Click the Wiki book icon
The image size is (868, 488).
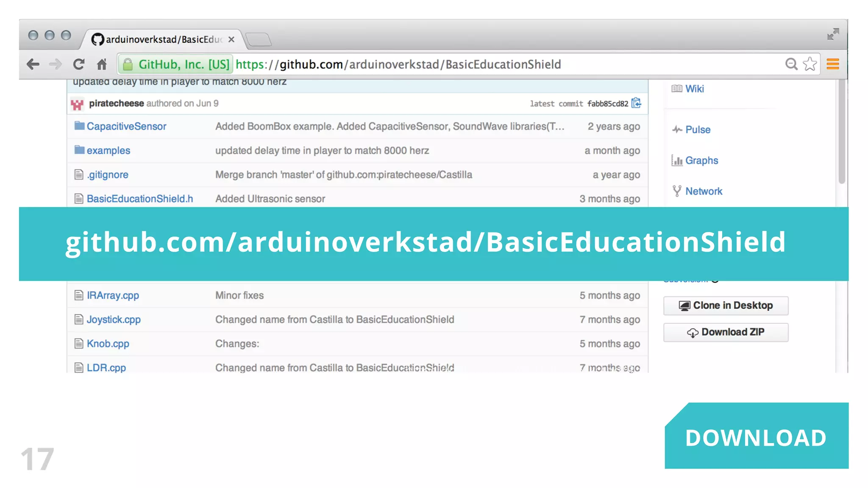[677, 89]
